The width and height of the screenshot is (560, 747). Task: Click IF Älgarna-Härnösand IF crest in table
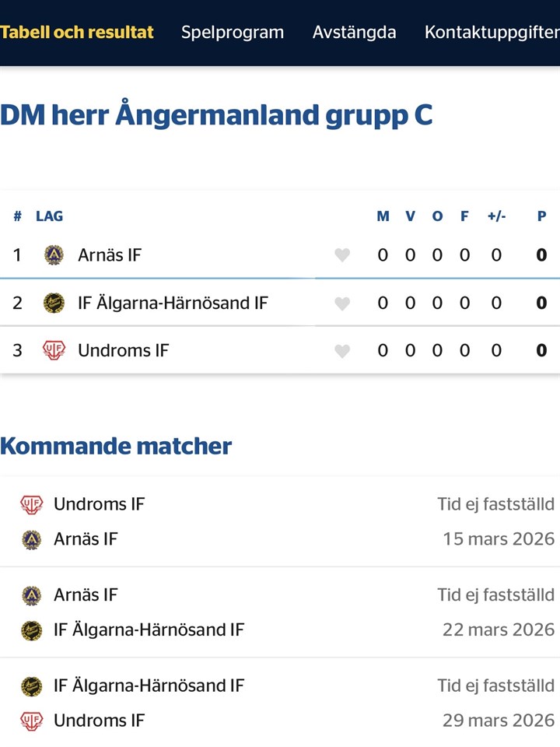(54, 303)
